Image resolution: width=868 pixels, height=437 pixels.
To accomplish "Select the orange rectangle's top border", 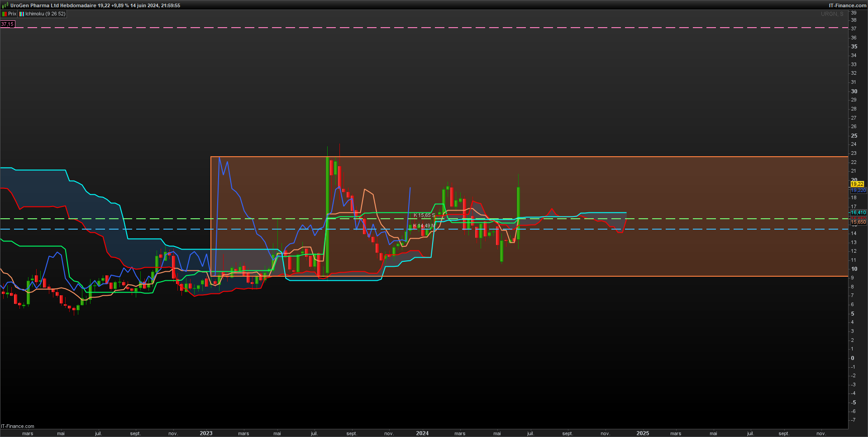I will (529, 157).
